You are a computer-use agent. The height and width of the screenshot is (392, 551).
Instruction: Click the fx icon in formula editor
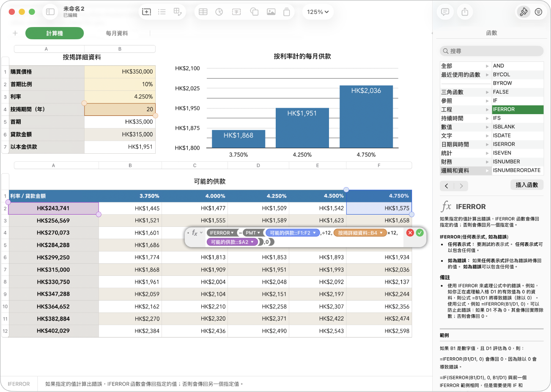195,233
